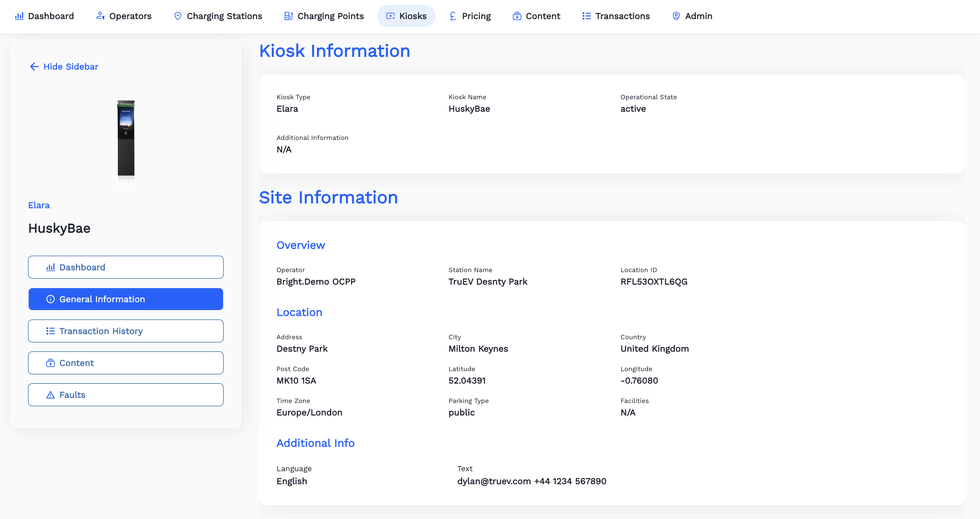Open the Faults sidebar button
This screenshot has height=519, width=980.
click(x=126, y=395)
